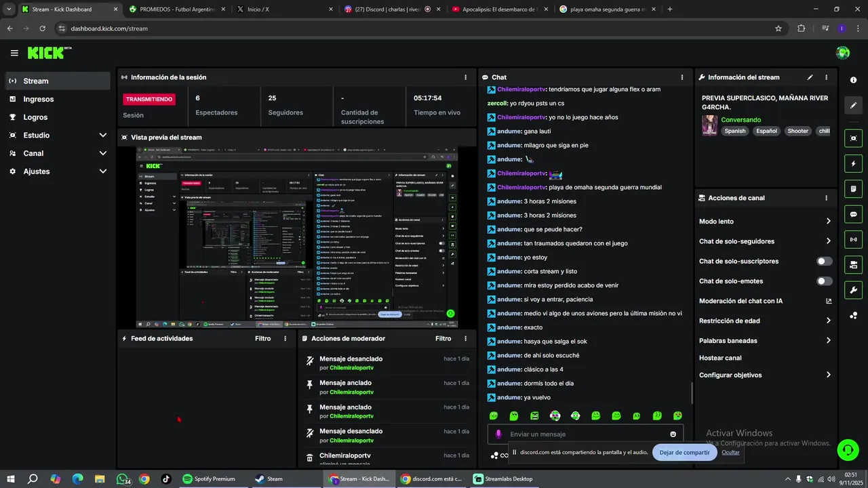868x488 pixels.
Task: Click the document icon in right sidebar
Action: tap(853, 188)
